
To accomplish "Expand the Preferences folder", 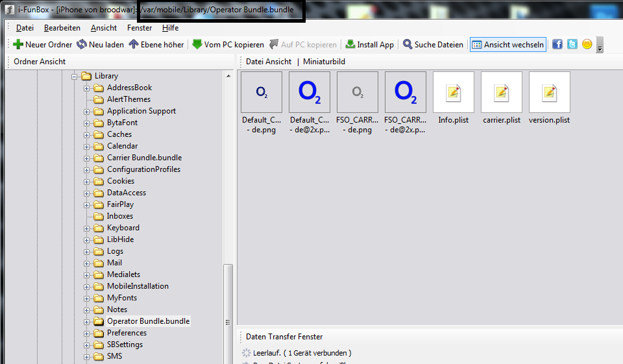I will pos(86,334).
